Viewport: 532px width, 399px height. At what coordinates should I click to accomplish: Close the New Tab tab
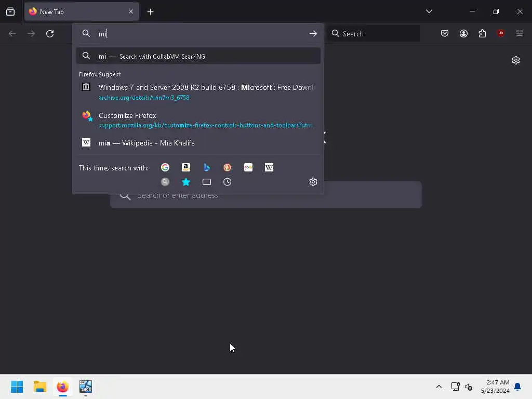(130, 11)
